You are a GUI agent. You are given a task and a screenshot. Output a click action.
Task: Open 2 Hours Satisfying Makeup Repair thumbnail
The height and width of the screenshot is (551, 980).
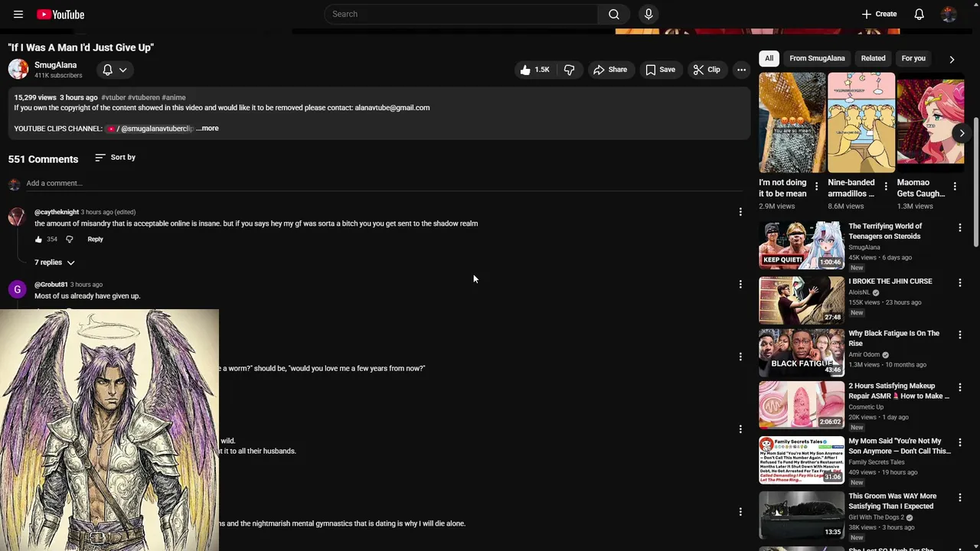(x=802, y=405)
